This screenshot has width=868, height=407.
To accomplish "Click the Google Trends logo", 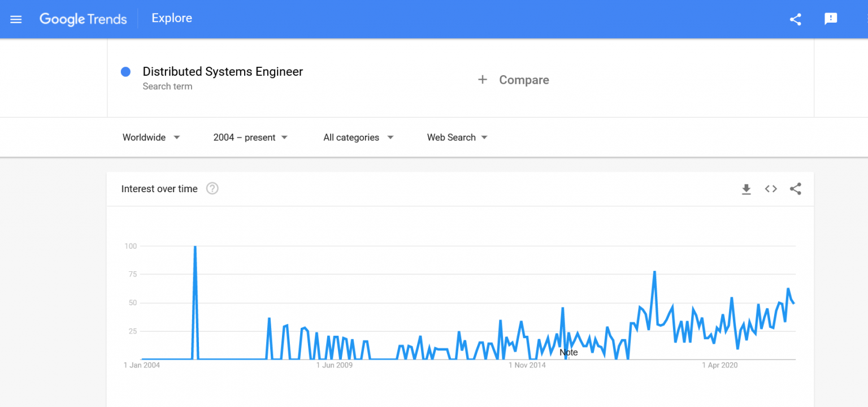I will 83,19.
